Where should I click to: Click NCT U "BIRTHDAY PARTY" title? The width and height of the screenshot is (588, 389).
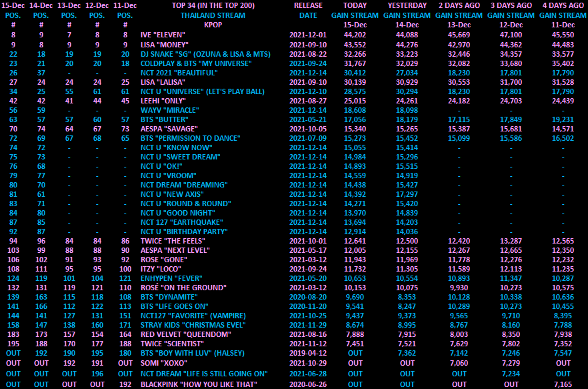[184, 232]
